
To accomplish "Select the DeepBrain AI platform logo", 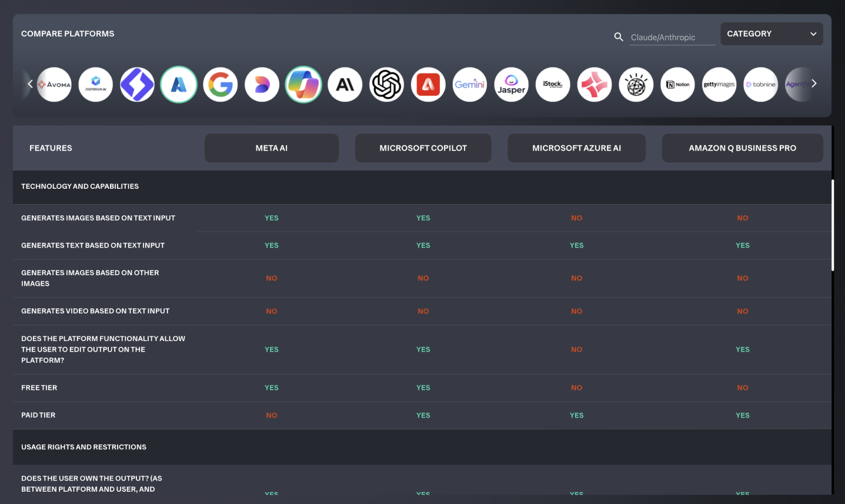I will pos(96,85).
